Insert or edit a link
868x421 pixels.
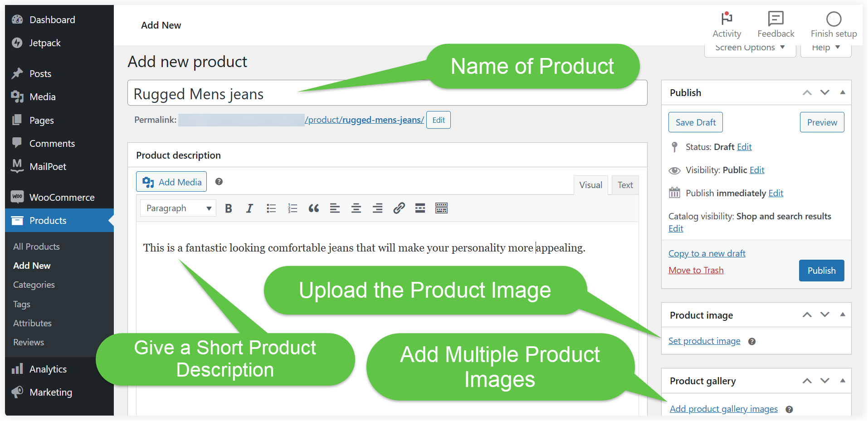399,208
